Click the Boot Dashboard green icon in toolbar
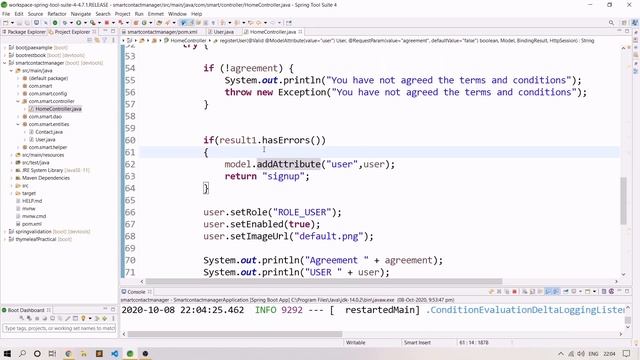 coord(55,23)
